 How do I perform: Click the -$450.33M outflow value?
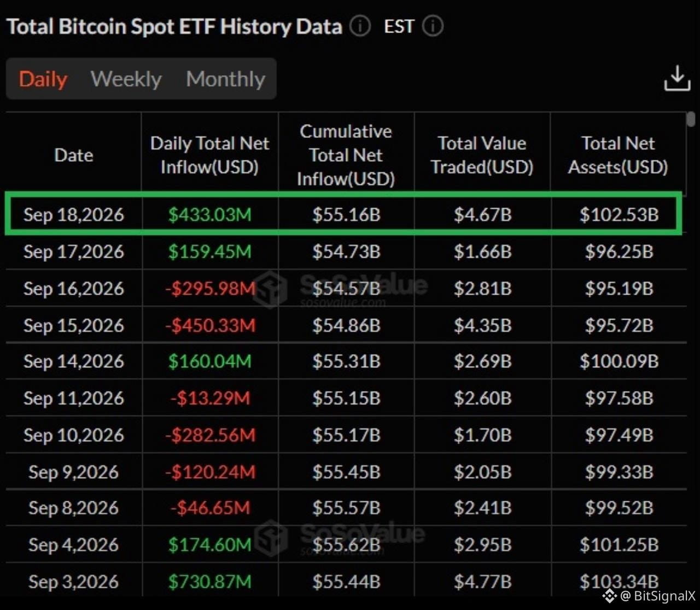point(210,325)
